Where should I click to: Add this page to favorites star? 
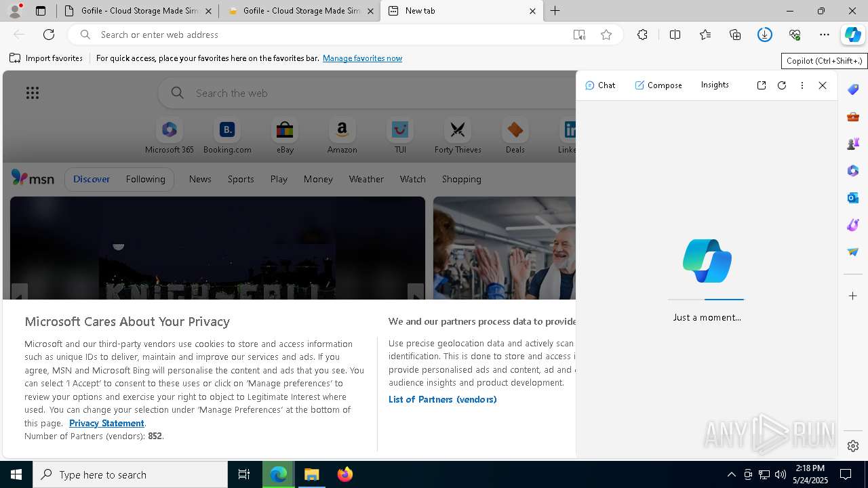coord(606,35)
